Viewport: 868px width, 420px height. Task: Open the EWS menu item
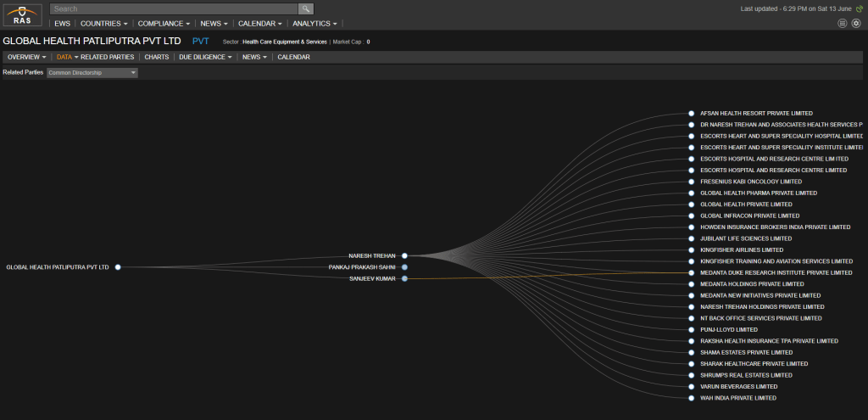coord(62,24)
